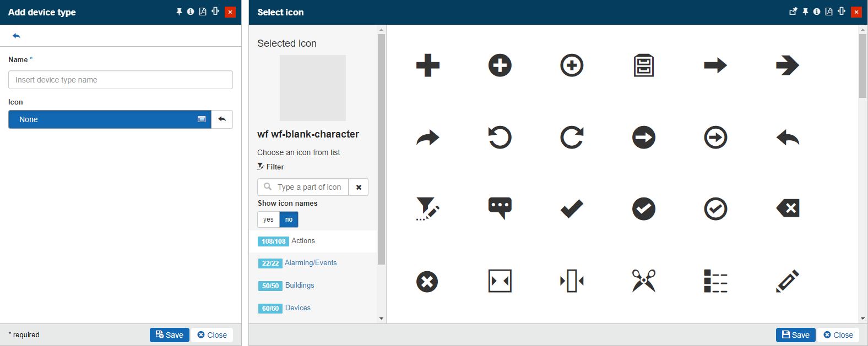This screenshot has width=868, height=346.
Task: Choose the pencil edit icon
Action: [787, 281]
